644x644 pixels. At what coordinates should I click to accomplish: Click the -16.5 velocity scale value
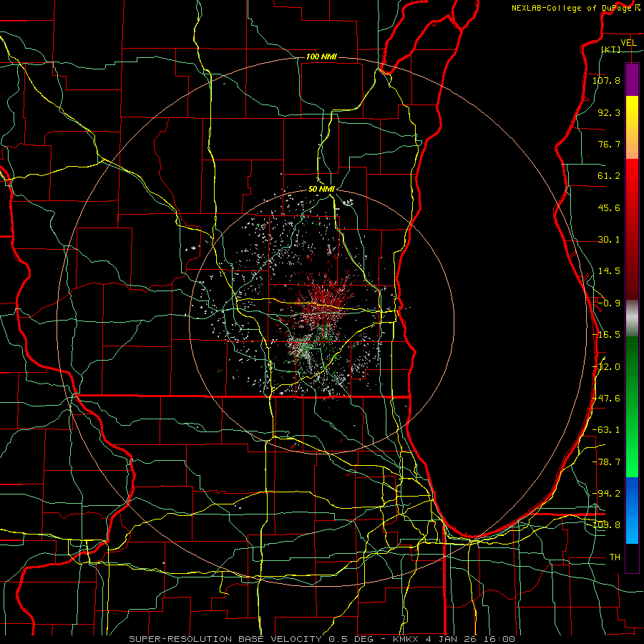pyautogui.click(x=606, y=335)
